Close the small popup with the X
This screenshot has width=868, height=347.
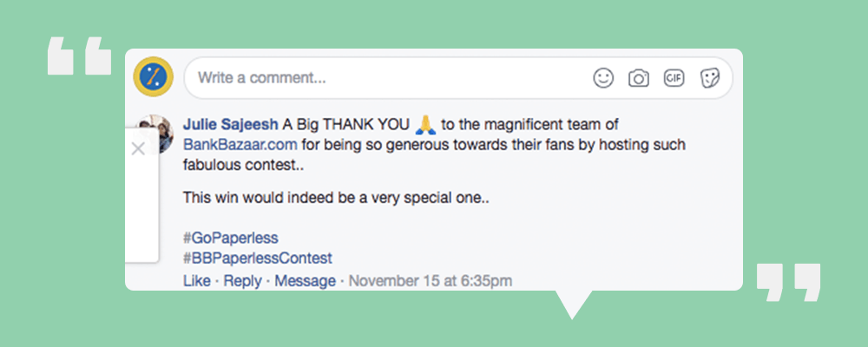138,149
